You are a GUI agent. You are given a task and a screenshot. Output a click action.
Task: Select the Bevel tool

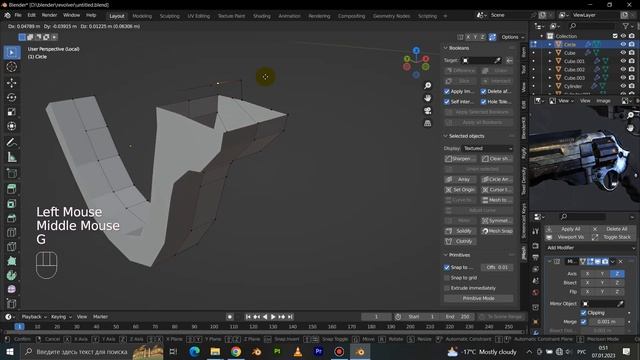[11, 218]
